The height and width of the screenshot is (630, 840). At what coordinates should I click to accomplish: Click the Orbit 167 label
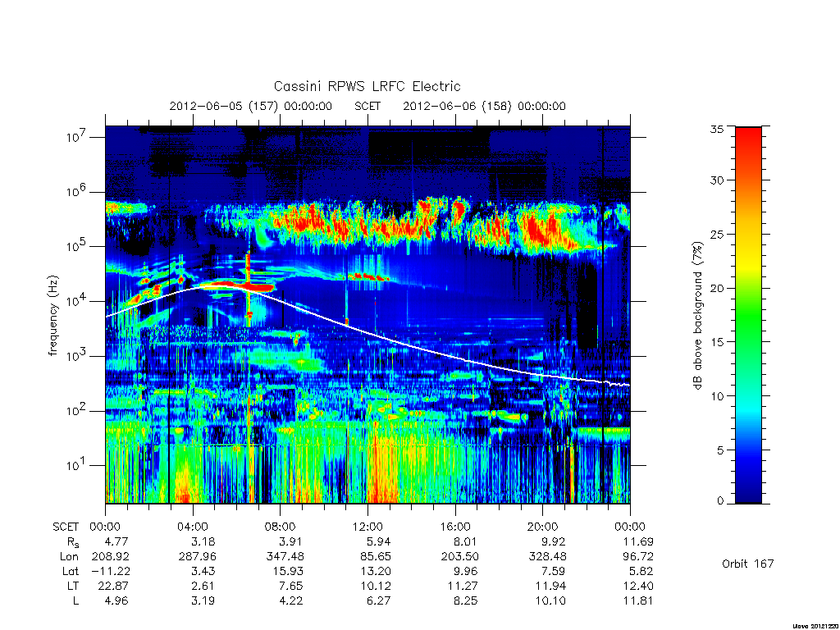tap(748, 564)
